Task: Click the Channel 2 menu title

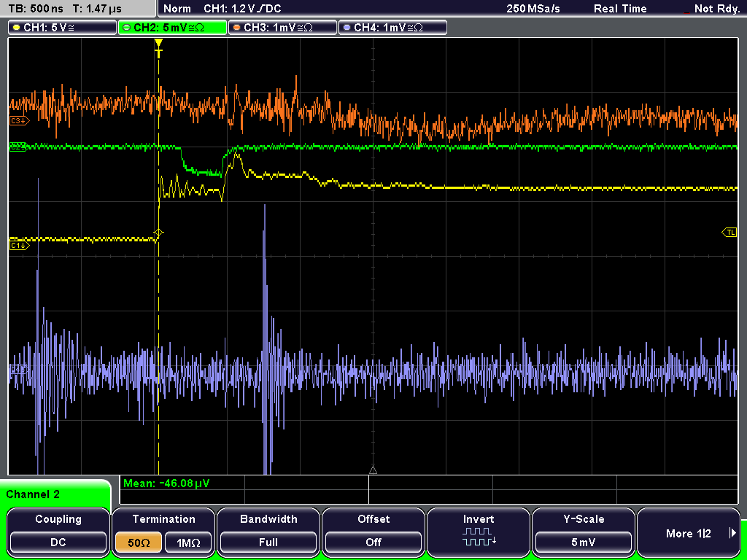Action: 33,494
